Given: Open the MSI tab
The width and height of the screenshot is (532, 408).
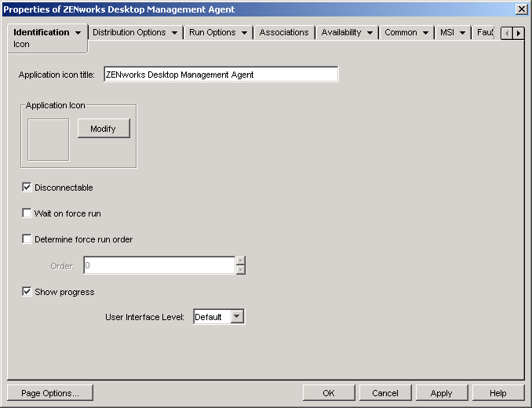Looking at the screenshot, I should tap(449, 33).
